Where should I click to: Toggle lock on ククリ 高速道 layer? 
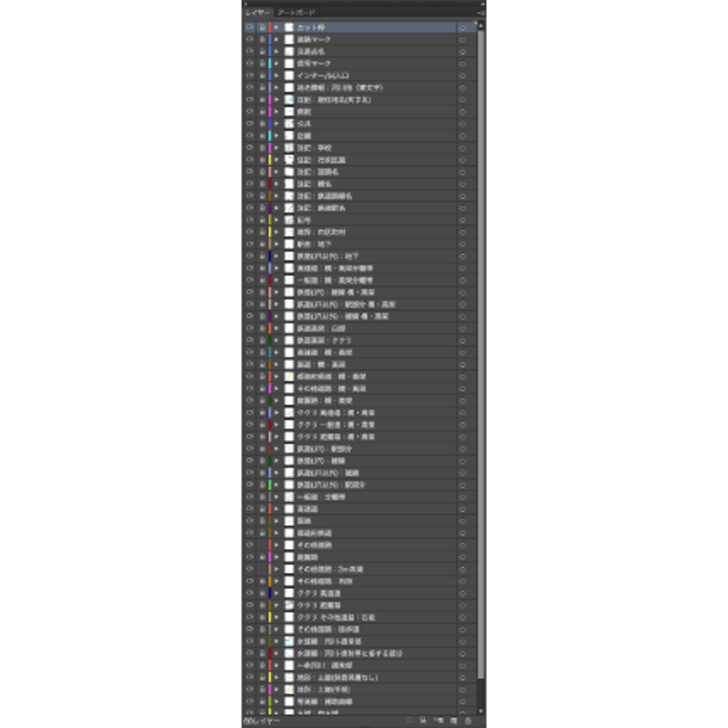pos(263,593)
